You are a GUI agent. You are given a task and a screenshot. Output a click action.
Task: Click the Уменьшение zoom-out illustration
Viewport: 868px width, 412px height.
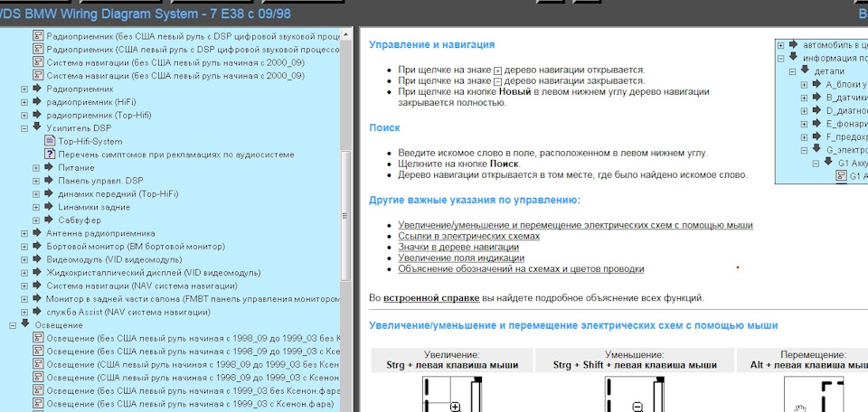click(635, 394)
